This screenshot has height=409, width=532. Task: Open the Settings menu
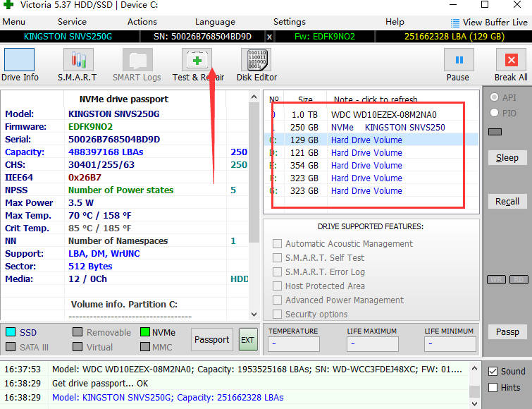click(x=290, y=22)
